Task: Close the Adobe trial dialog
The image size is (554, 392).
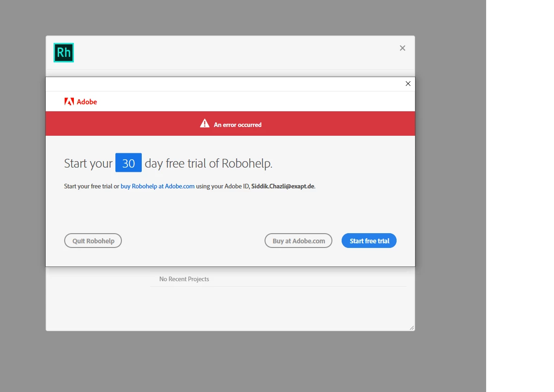Action: (408, 84)
